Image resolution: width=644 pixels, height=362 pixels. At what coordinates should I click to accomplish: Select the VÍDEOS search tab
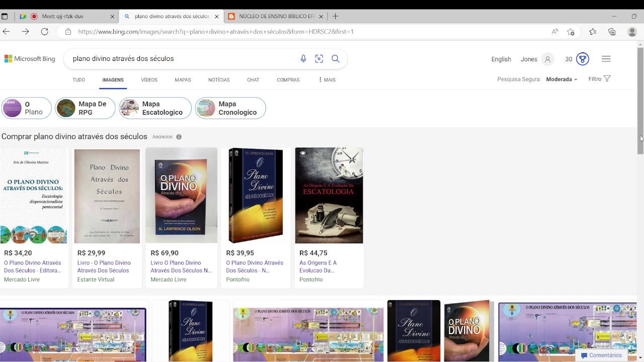tap(149, 80)
